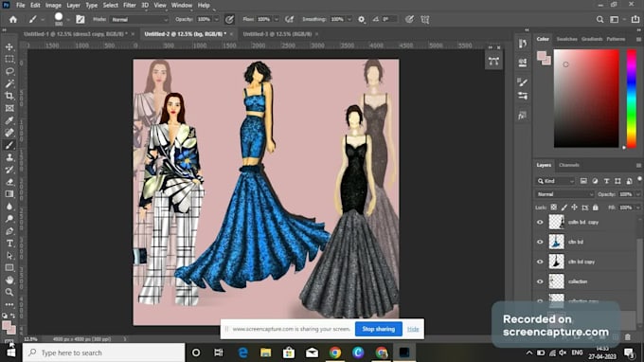
Task: Open the brush Mode dropdown
Action: [x=139, y=19]
